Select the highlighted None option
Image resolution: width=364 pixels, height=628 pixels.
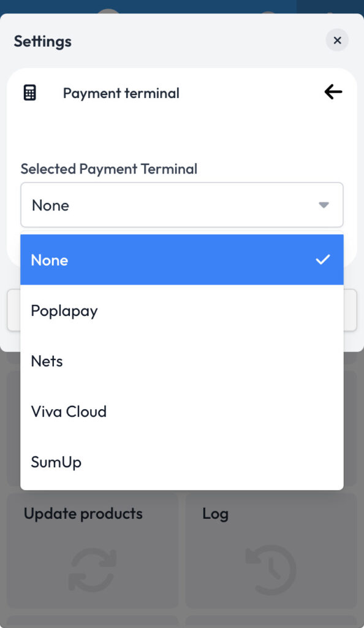[182, 260]
